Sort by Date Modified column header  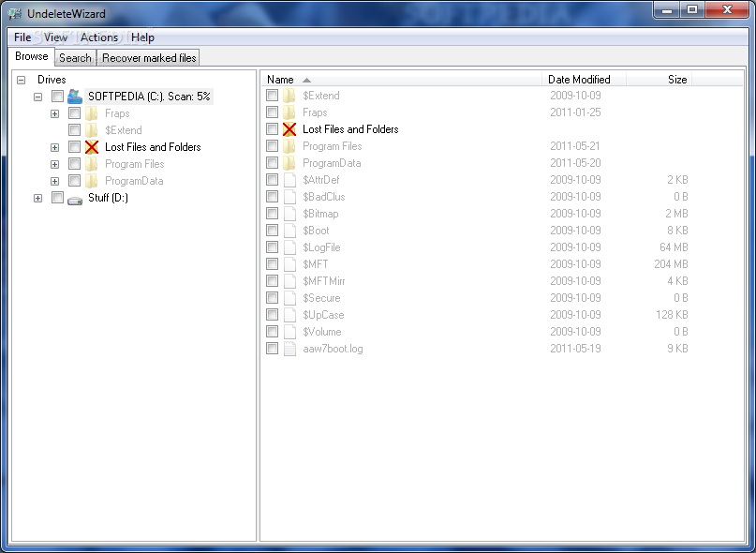tap(584, 80)
